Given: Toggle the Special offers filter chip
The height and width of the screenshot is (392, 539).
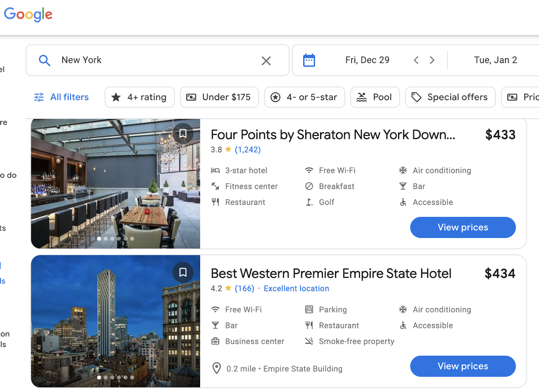Looking at the screenshot, I should point(450,97).
